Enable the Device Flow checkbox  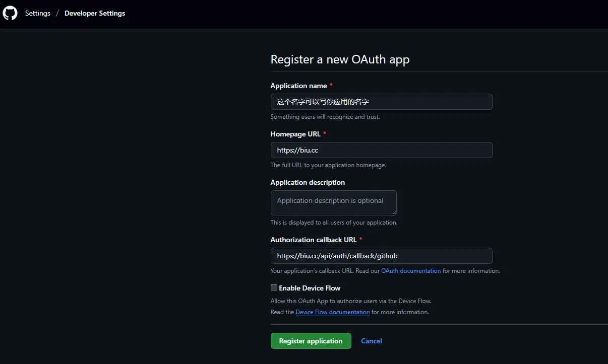274,287
